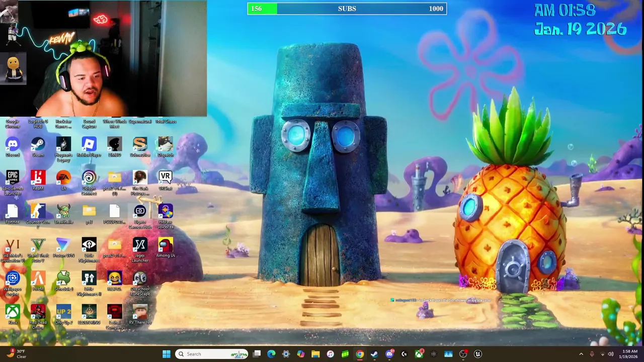Select the pcsx2 folder labeled (1)

click(x=114, y=183)
